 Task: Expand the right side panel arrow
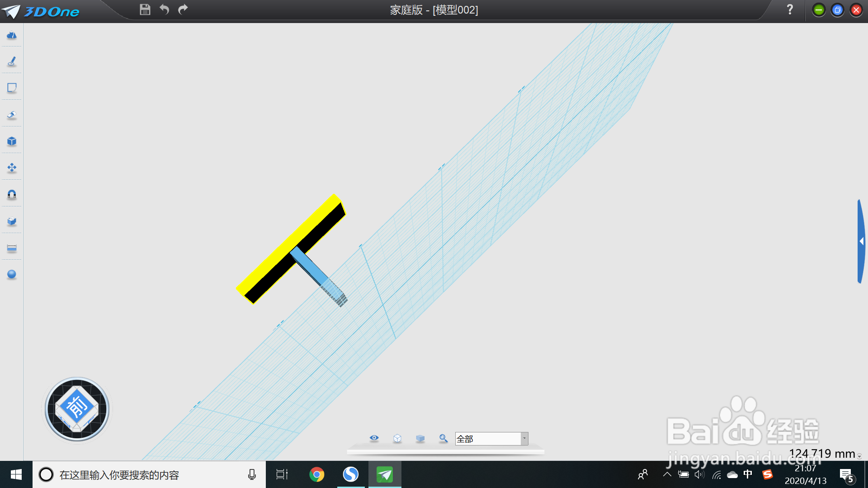pos(862,241)
